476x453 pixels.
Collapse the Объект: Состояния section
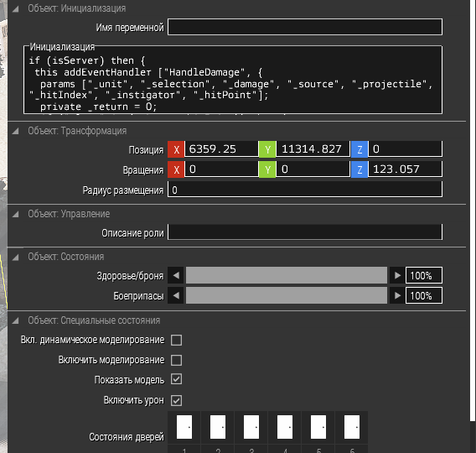point(15,258)
